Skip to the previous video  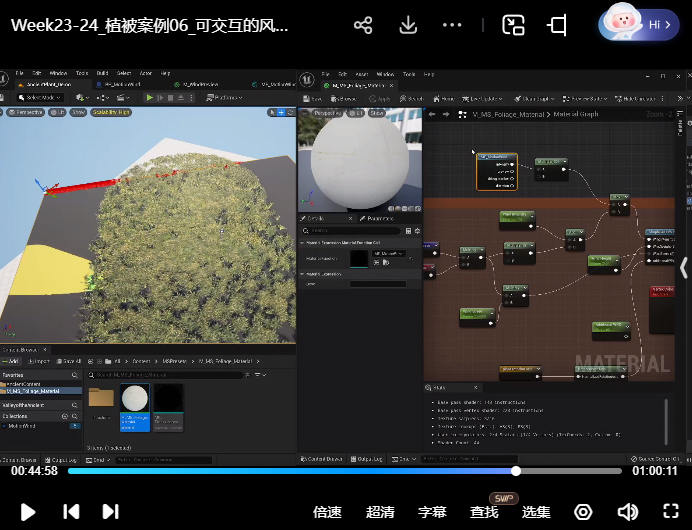(x=71, y=512)
